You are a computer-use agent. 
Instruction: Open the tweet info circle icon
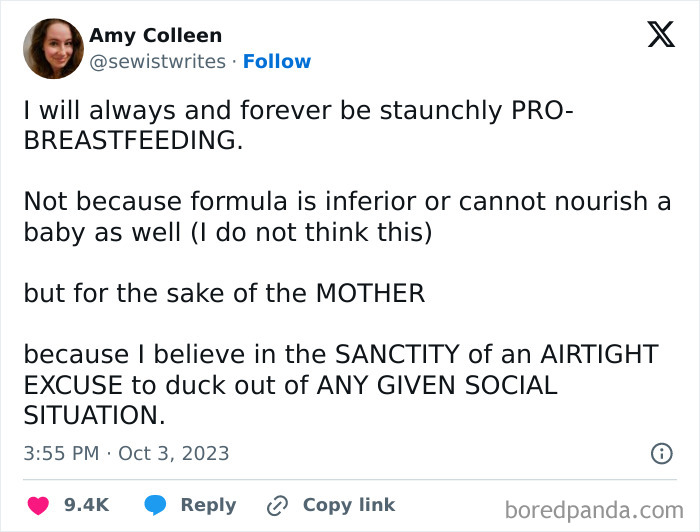coord(661,453)
